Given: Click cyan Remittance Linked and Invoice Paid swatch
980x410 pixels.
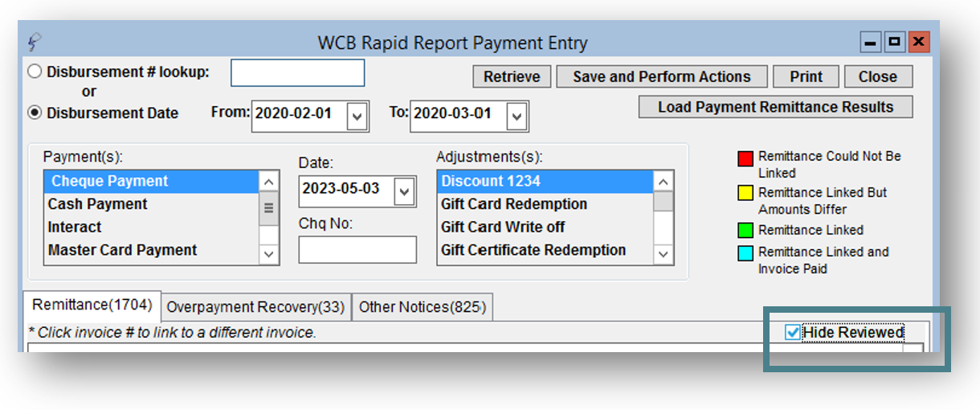Looking at the screenshot, I should coord(745,254).
